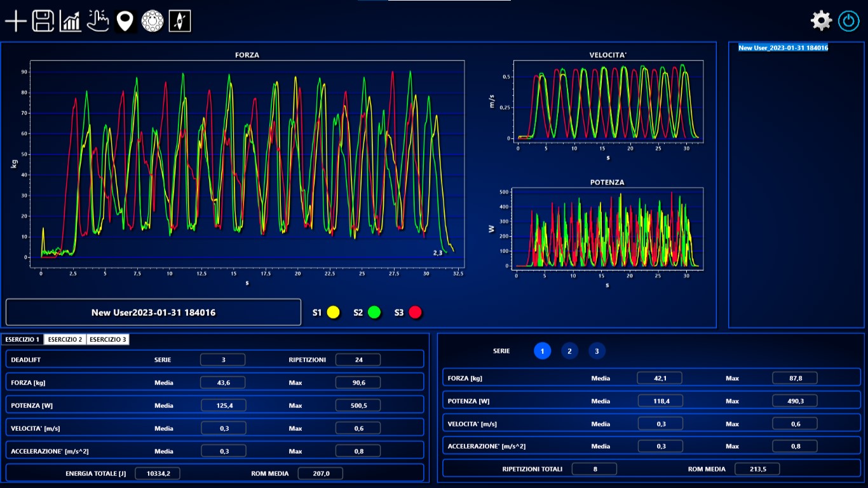Click the plus icon to add a new session
Viewport: 868px width, 488px height.
(16, 21)
